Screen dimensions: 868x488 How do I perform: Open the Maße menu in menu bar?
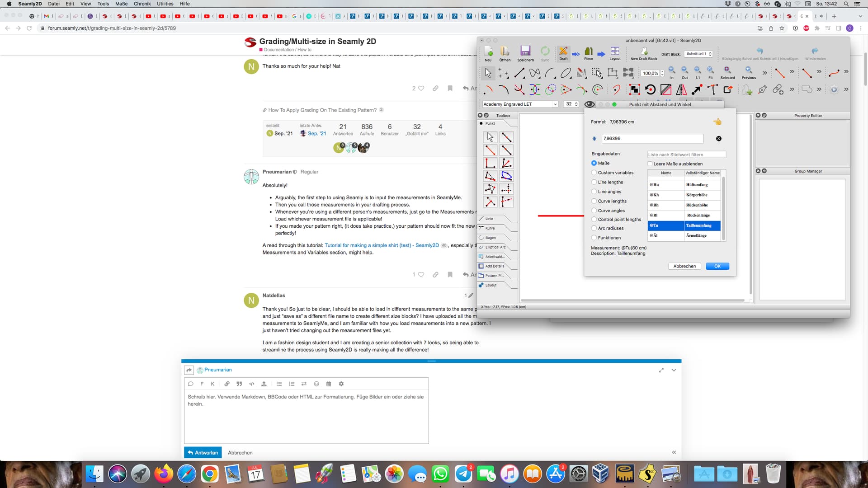[x=121, y=4]
